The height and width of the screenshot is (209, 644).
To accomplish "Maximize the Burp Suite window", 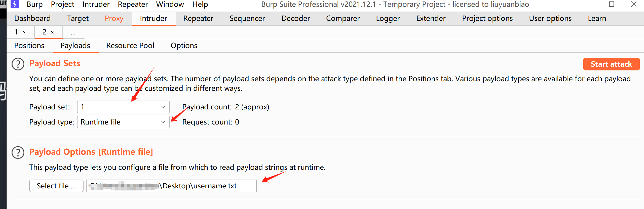I will click(x=611, y=4).
